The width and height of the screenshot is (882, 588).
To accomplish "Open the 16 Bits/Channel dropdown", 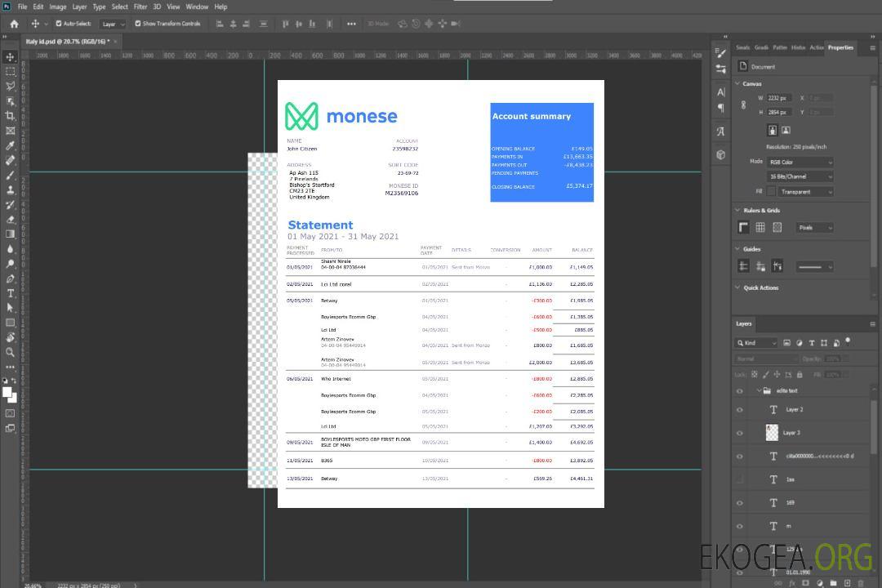I will (800, 176).
